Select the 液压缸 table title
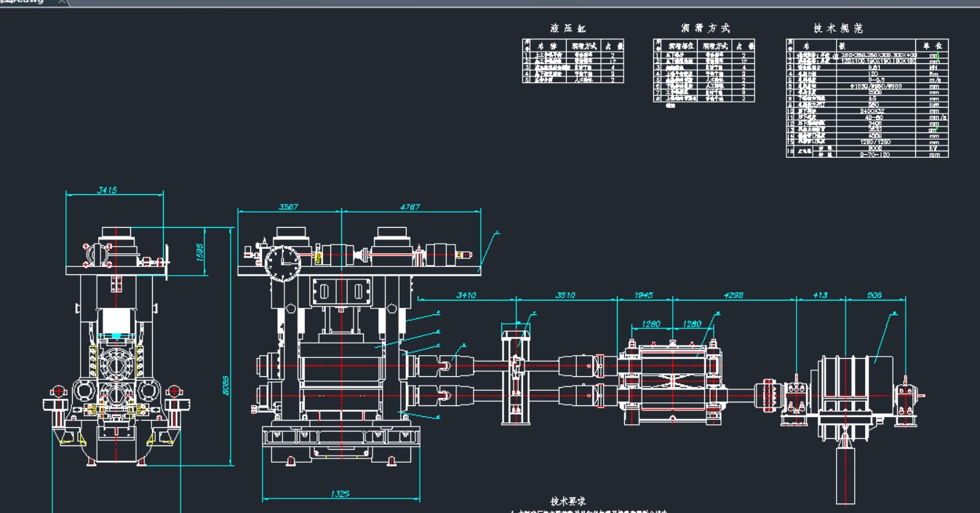Screen dimensions: 980x513 click(567, 28)
